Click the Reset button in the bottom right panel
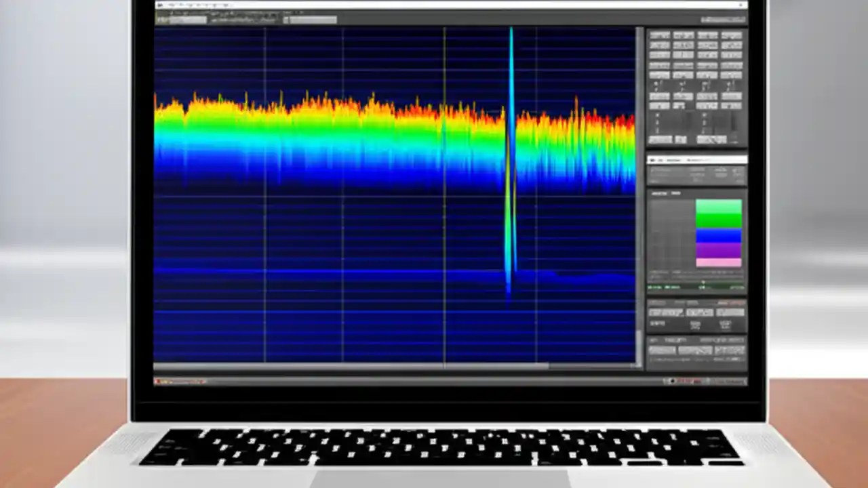Screen dimensions: 868x488 coord(729,349)
